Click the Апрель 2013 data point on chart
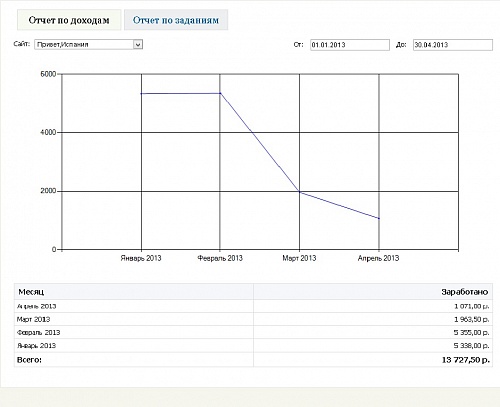The image size is (500, 407). click(x=379, y=218)
